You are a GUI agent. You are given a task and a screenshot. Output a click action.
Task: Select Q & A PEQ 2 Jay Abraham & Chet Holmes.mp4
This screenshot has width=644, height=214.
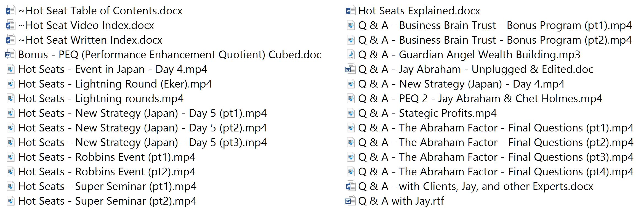480,99
